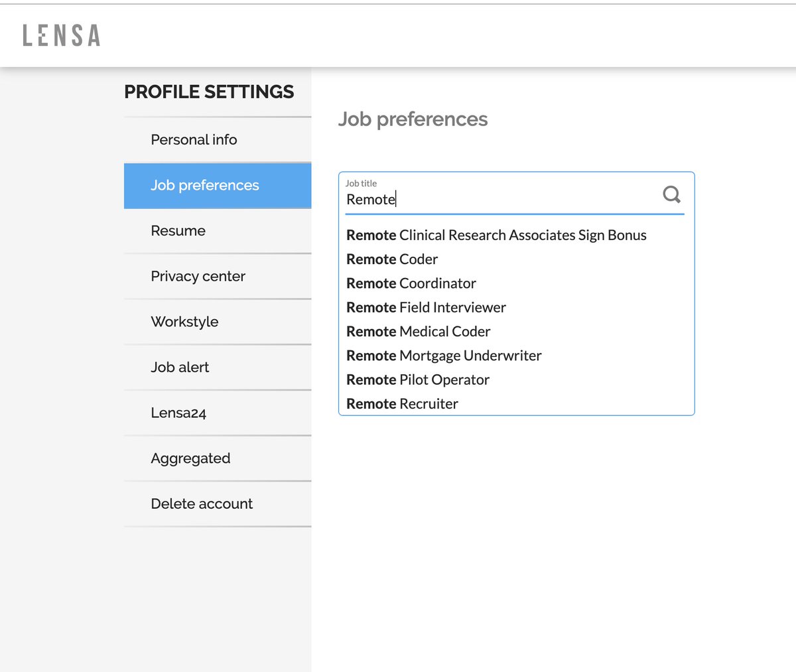Screen dimensions: 796x672
Task: Choose Remote Clinical Research Associates Sign Bonus
Action: click(x=516, y=235)
